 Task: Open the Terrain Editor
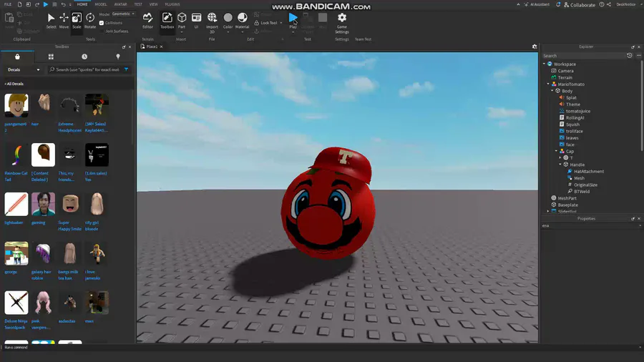tap(147, 21)
